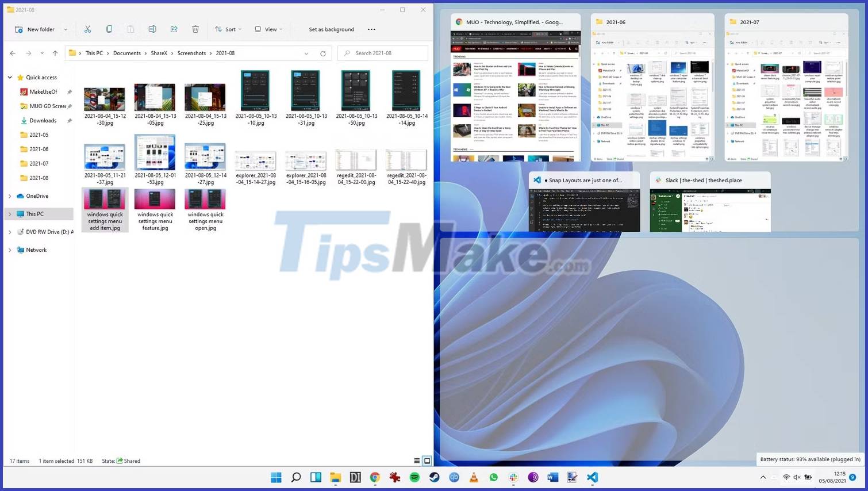This screenshot has width=868, height=491.
Task: Select file 2021-08-04_15-12-30.jpg
Action: (x=105, y=106)
